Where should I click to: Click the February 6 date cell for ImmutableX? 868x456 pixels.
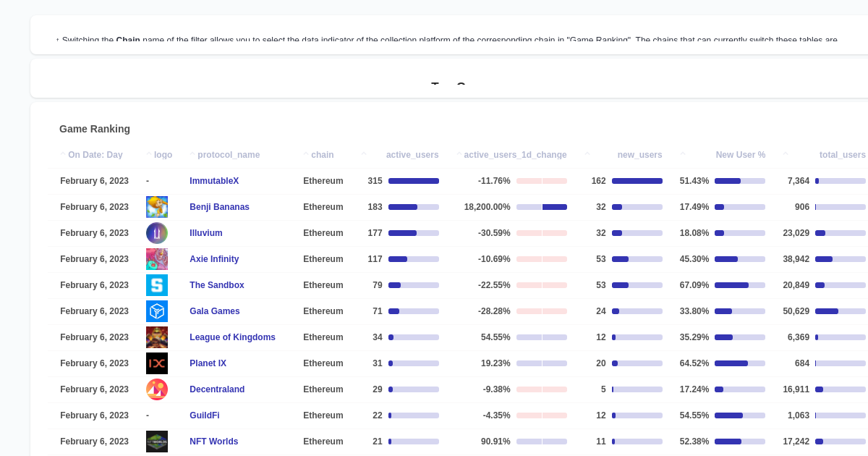[x=94, y=181]
